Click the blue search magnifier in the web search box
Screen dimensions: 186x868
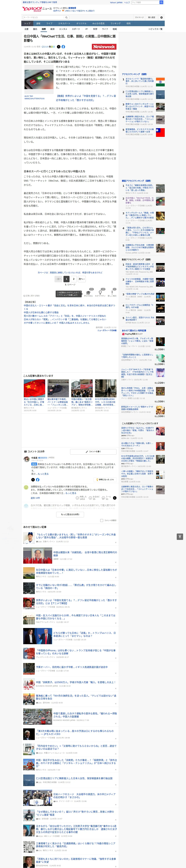pos(161,2)
